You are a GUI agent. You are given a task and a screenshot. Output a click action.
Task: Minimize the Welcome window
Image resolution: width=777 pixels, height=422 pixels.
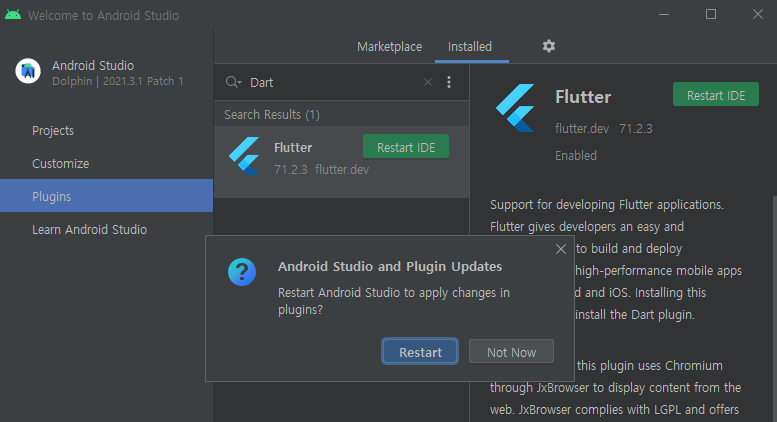click(664, 14)
